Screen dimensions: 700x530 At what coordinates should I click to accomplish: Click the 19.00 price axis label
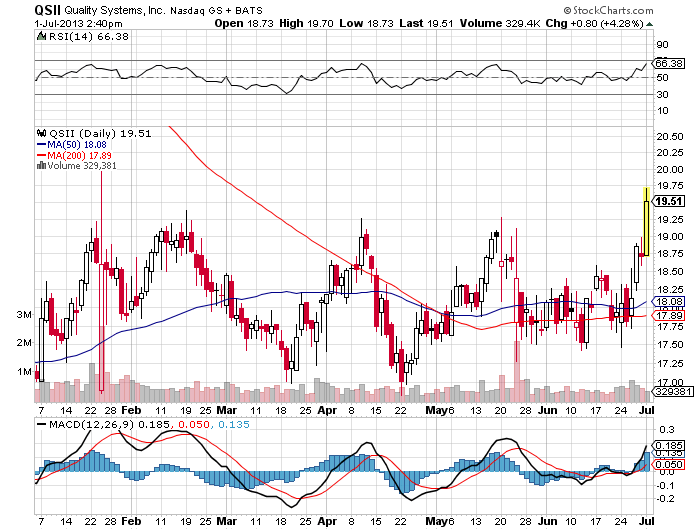(x=670, y=237)
